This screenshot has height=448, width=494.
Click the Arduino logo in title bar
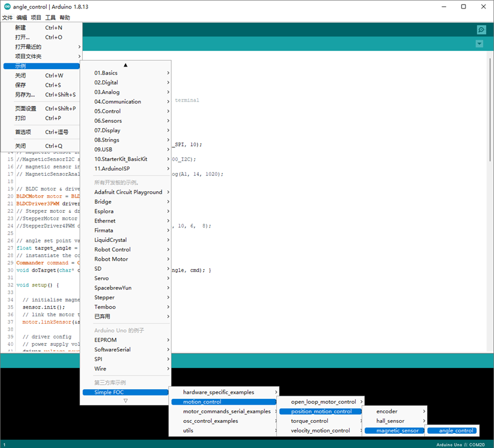click(x=7, y=6)
